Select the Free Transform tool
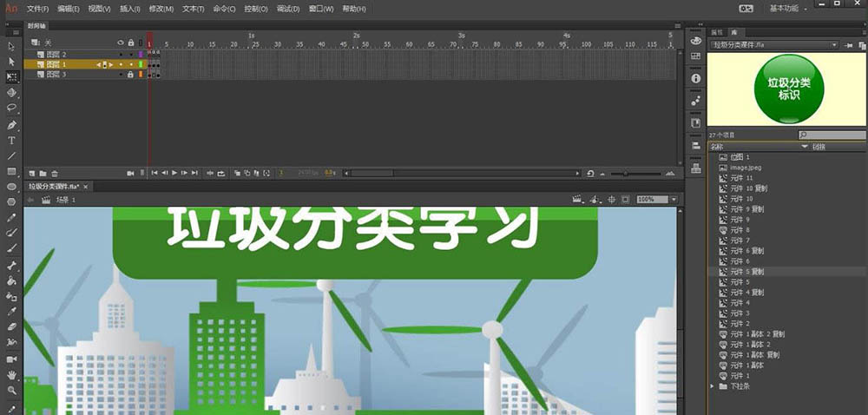 pos(11,77)
